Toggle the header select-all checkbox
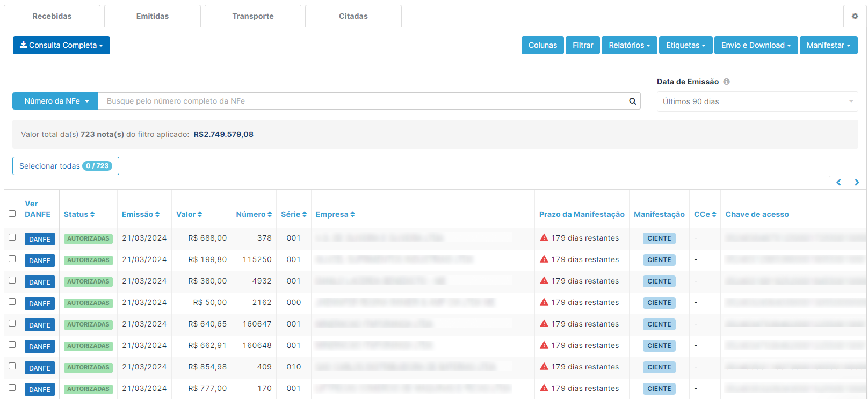This screenshot has height=399, width=868. click(12, 214)
